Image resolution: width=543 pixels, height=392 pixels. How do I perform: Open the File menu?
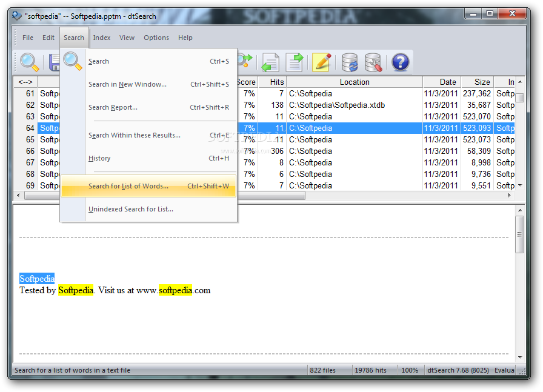click(28, 38)
